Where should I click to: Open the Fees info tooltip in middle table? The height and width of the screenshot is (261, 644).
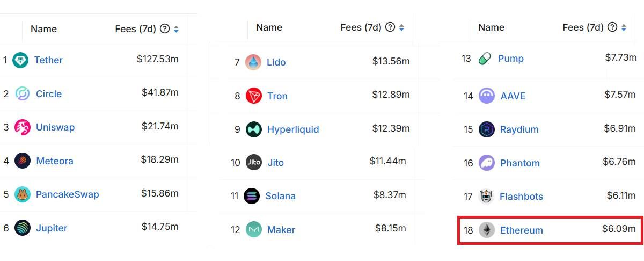390,27
